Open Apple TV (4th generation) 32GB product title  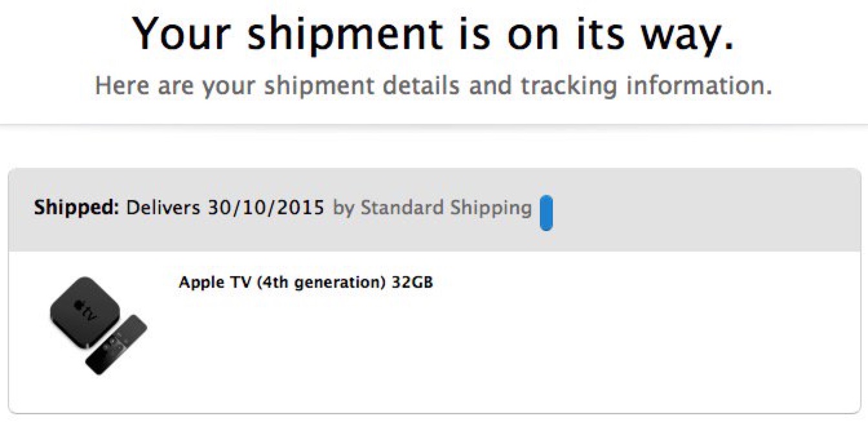(305, 283)
